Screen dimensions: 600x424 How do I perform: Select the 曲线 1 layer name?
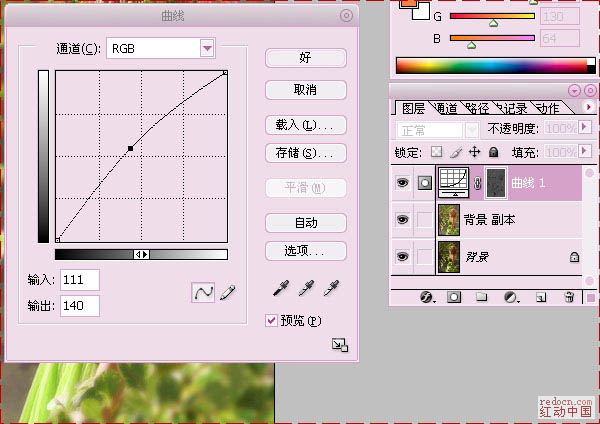tap(528, 183)
